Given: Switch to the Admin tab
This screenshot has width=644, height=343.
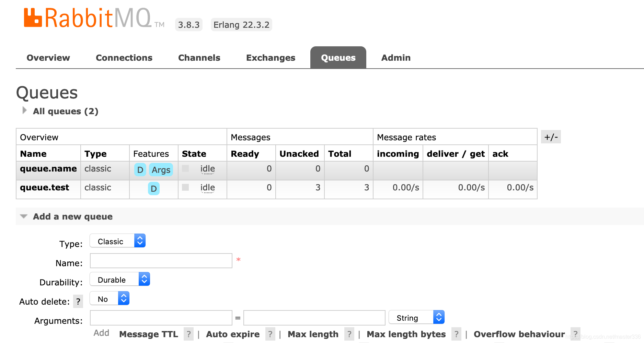Looking at the screenshot, I should (x=396, y=58).
